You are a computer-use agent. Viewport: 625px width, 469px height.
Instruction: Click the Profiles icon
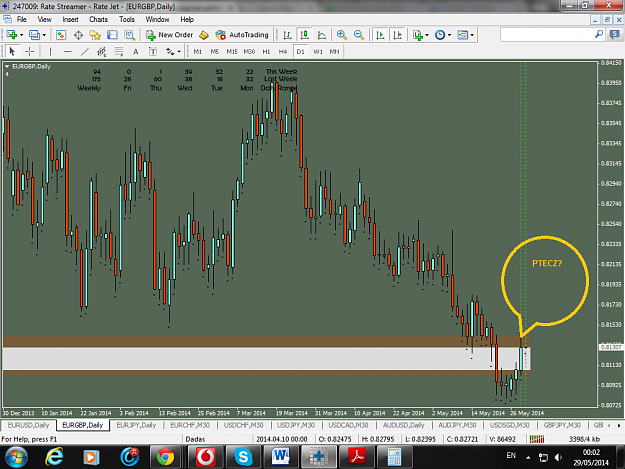[35, 35]
